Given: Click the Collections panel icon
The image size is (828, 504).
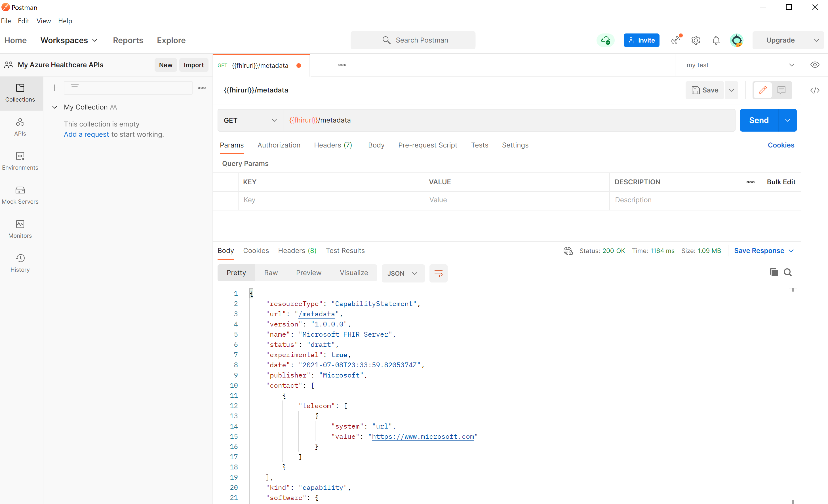Looking at the screenshot, I should point(20,92).
